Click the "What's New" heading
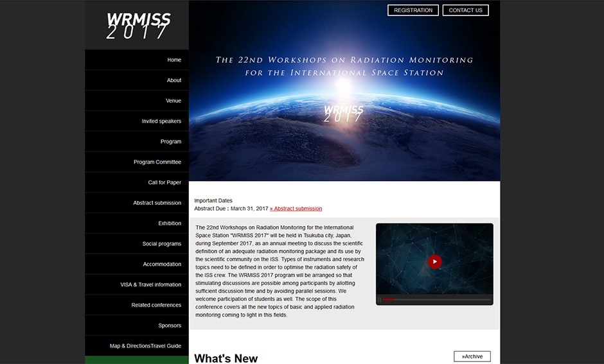 [226, 358]
